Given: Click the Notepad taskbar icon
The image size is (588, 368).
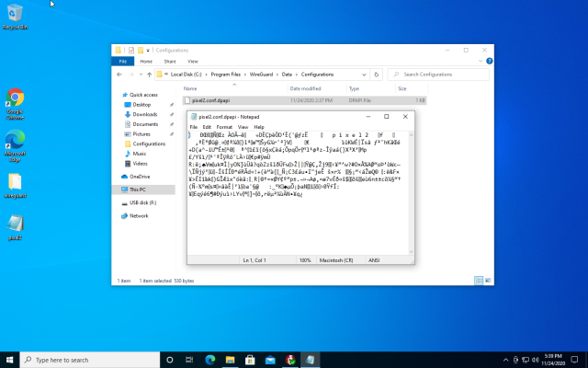Looking at the screenshot, I should point(311,360).
